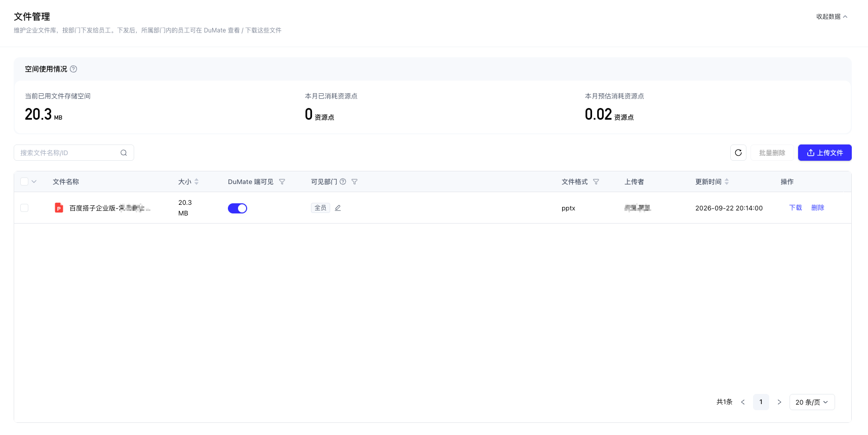This screenshot has height=435, width=868.
Task: Download the pptx file via 下载
Action: tap(796, 208)
